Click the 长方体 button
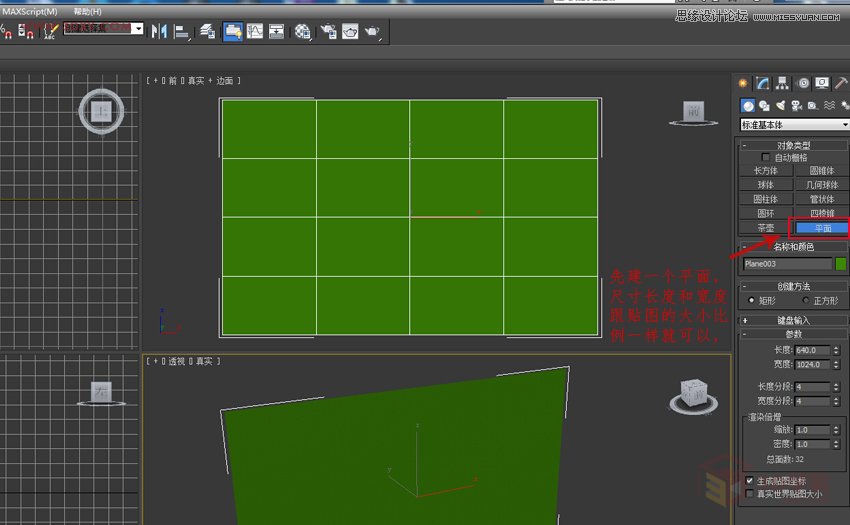This screenshot has height=525, width=850. tap(765, 170)
